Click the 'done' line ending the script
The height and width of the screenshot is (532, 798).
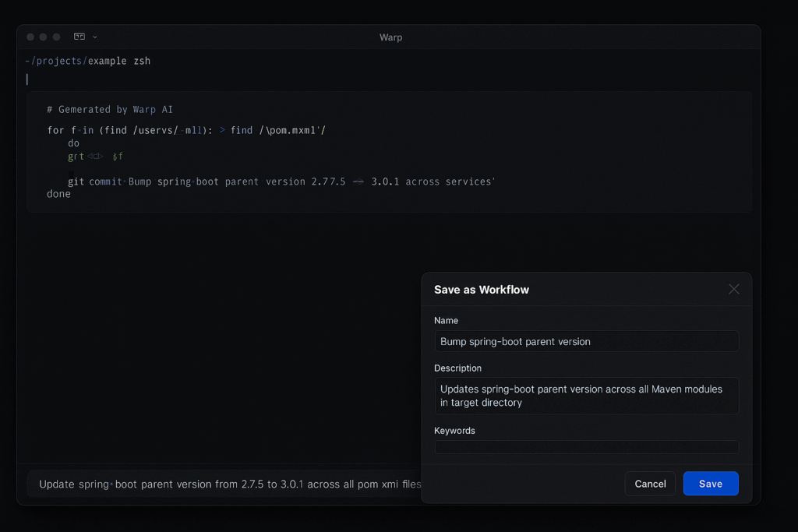pyautogui.click(x=58, y=194)
